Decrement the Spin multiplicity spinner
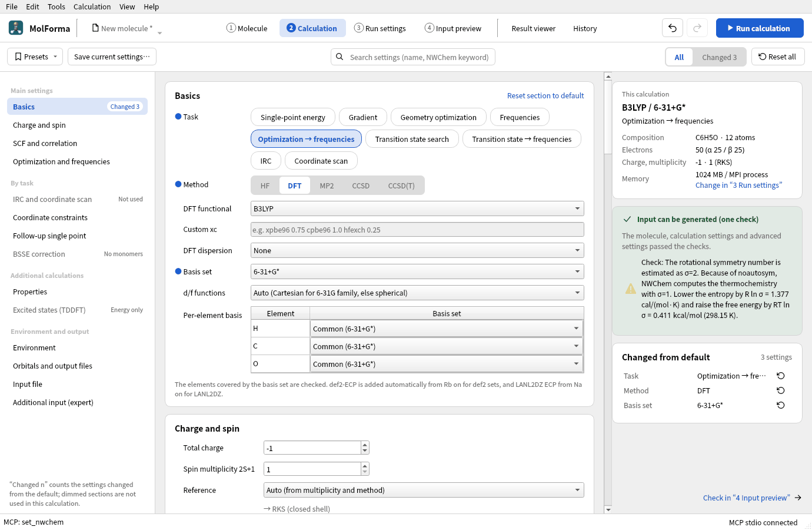The width and height of the screenshot is (812, 530). [365, 472]
